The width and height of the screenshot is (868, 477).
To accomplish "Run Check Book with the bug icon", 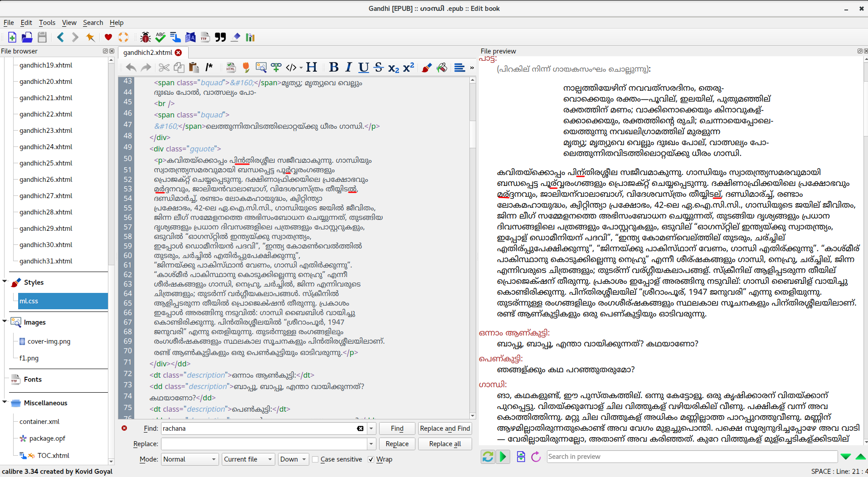I will 145,37.
